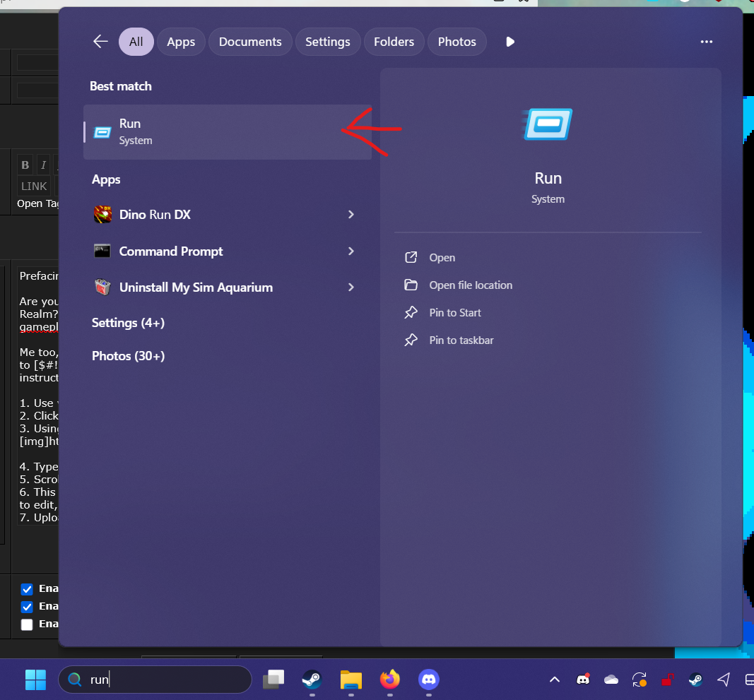Expand the Settings (4+) results section

pos(128,323)
